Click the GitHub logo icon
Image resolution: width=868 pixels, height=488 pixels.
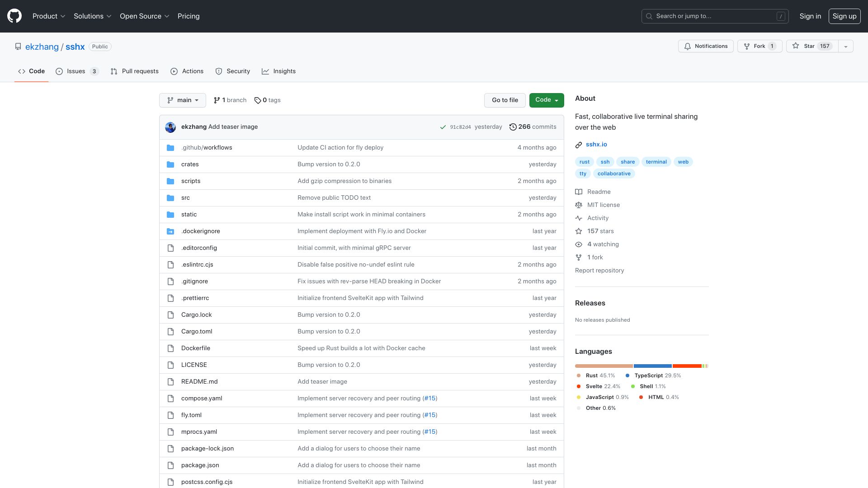tap(14, 16)
